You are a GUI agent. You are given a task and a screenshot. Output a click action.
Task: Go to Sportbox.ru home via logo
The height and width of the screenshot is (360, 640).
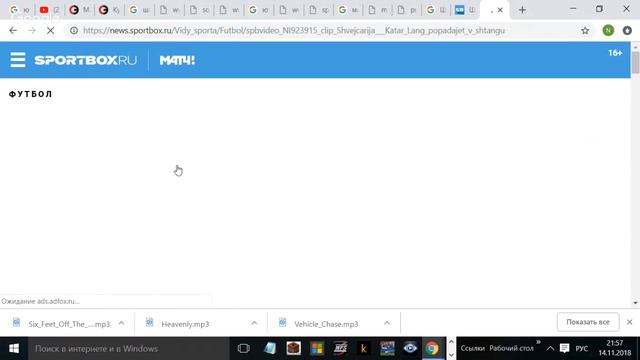tap(86, 60)
